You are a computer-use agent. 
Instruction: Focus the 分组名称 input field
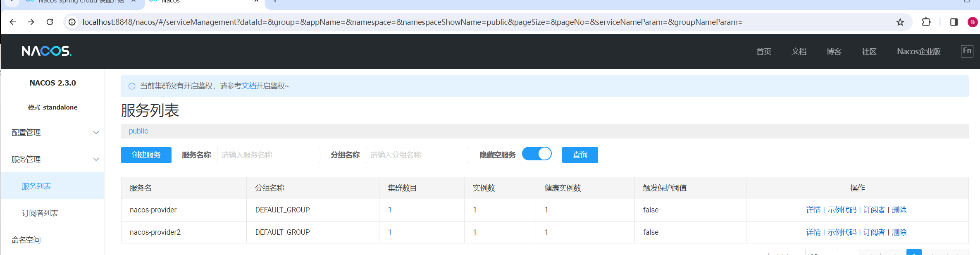[417, 155]
